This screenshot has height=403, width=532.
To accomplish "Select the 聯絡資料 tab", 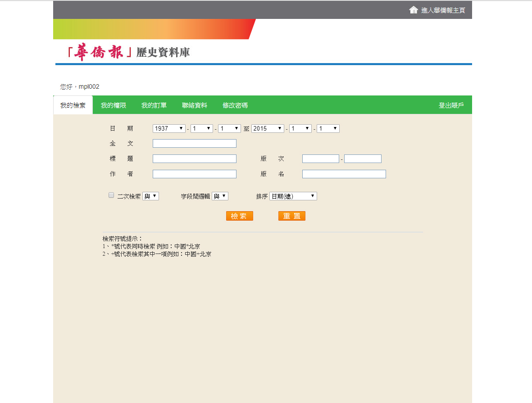I will coord(195,105).
